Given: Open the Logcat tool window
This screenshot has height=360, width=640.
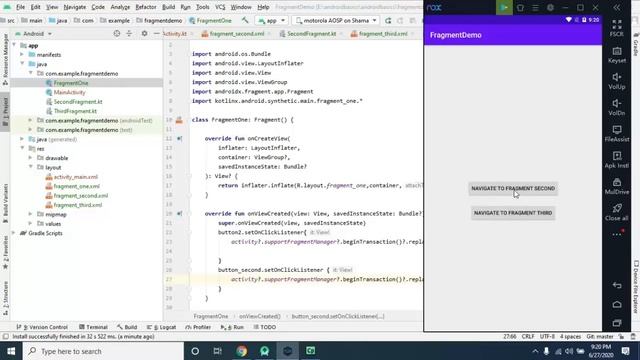Looking at the screenshot, I should pyautogui.click(x=161, y=327).
